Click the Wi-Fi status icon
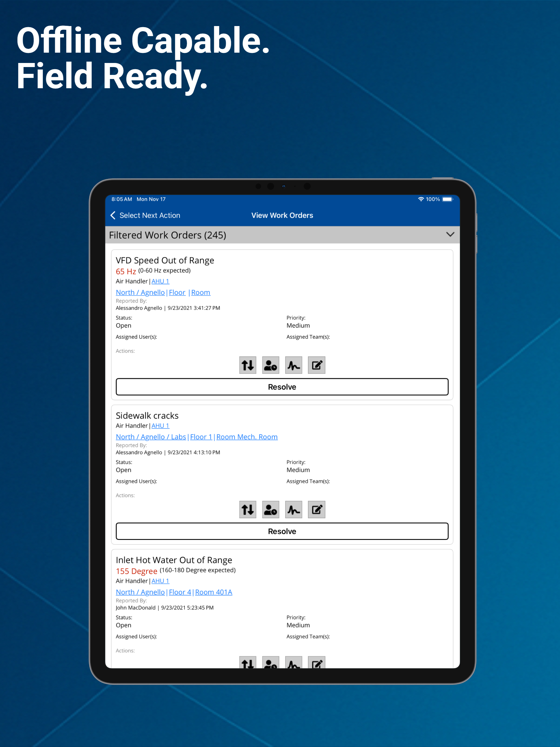The image size is (560, 747). tap(421, 199)
